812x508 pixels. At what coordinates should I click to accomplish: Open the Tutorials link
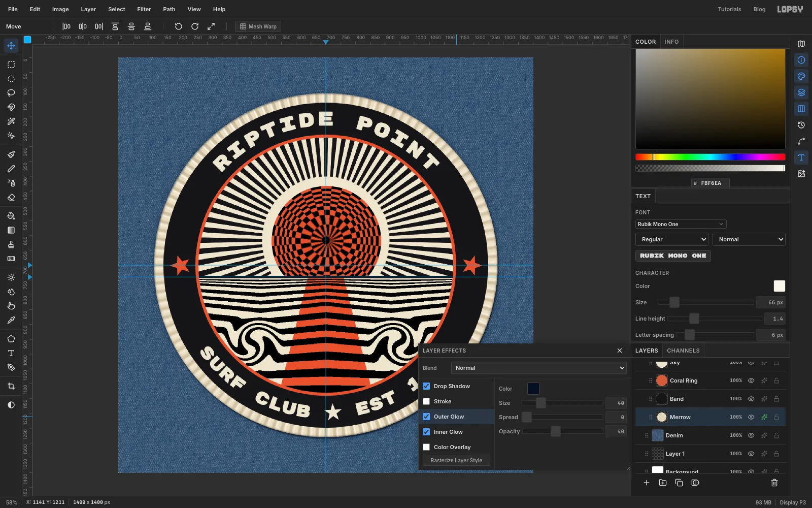(729, 9)
